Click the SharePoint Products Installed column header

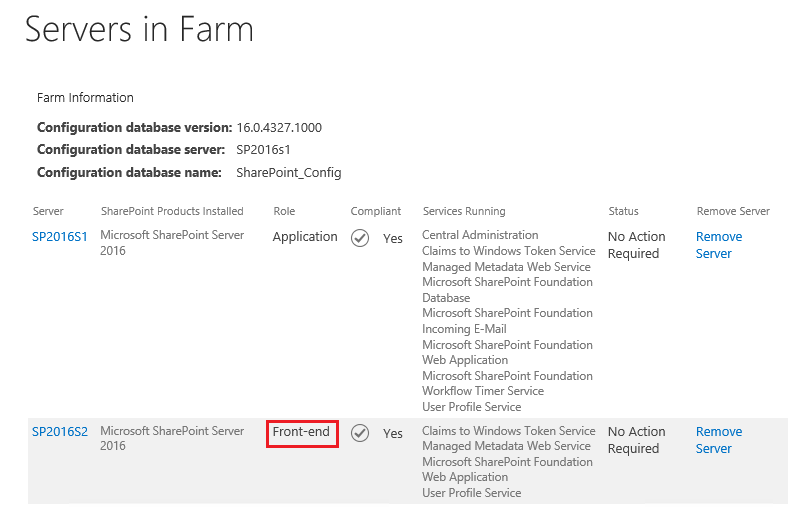[172, 211]
